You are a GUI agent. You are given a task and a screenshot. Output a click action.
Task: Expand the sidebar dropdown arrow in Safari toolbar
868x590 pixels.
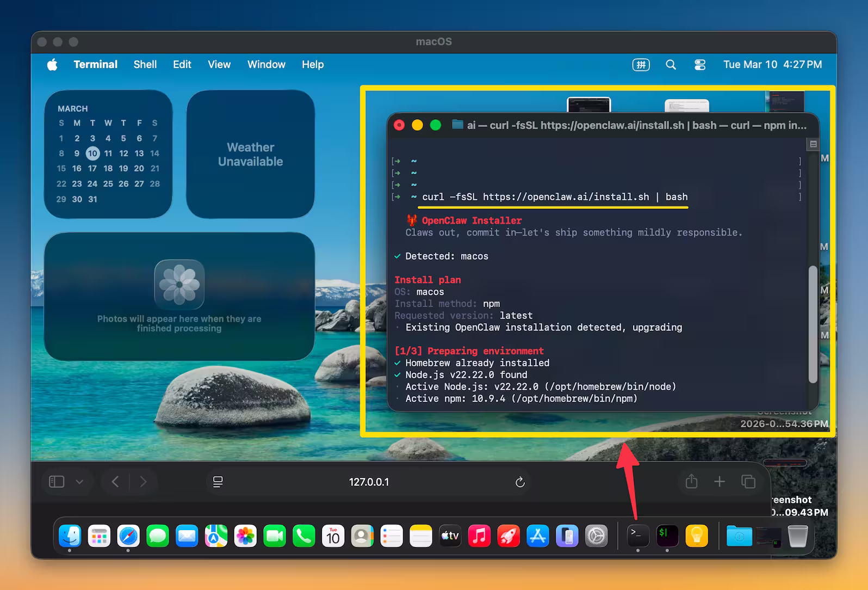pos(79,482)
